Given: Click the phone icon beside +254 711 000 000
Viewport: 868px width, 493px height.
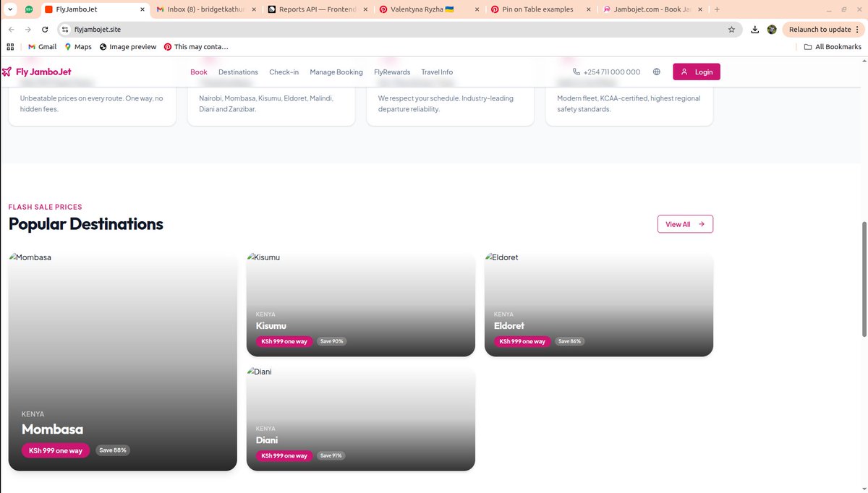Looking at the screenshot, I should point(576,72).
